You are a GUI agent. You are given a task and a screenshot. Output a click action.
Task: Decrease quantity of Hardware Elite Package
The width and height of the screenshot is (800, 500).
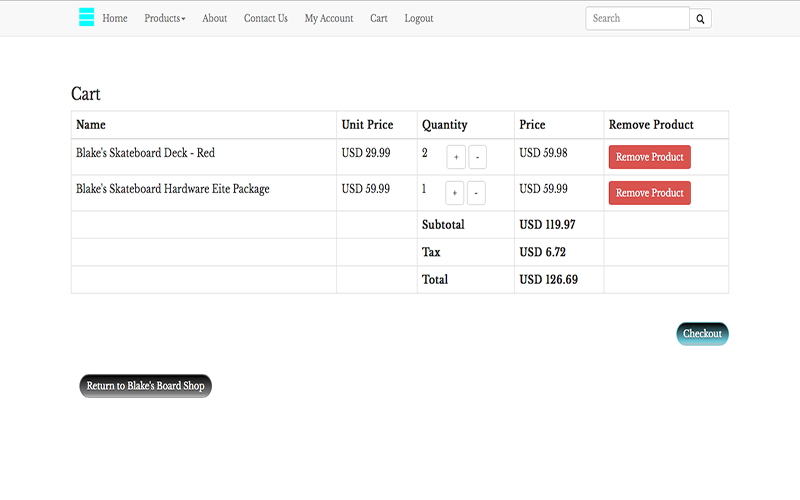tap(476, 193)
